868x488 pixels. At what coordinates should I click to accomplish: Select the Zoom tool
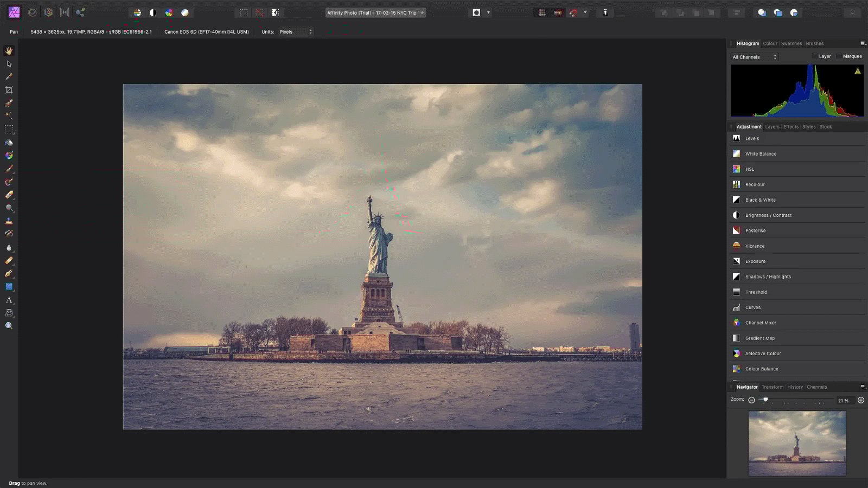pos(9,325)
